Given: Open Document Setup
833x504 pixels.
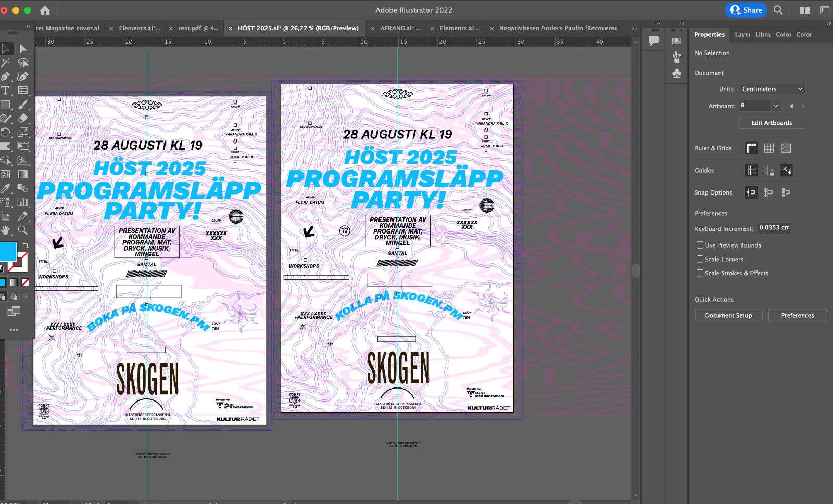Looking at the screenshot, I should (x=728, y=315).
